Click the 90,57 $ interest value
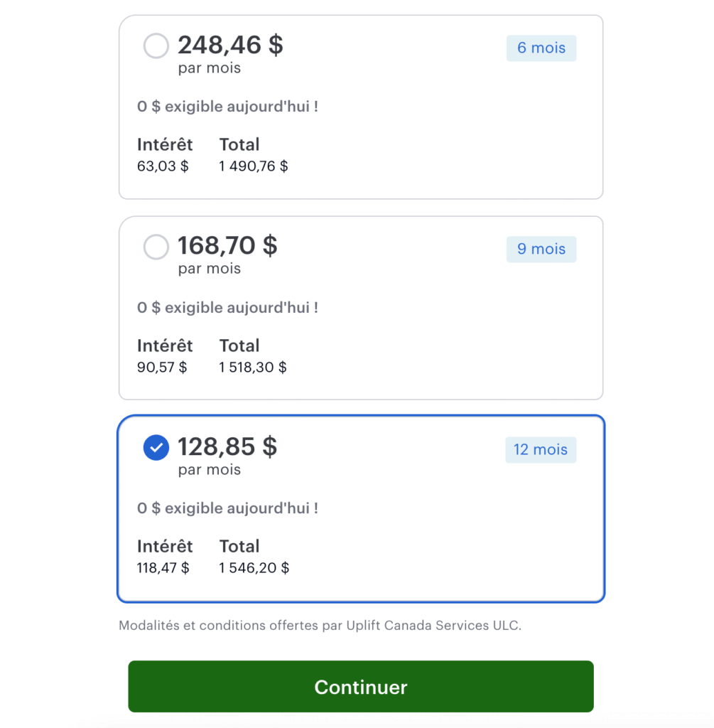The image size is (714, 728). pos(162,368)
